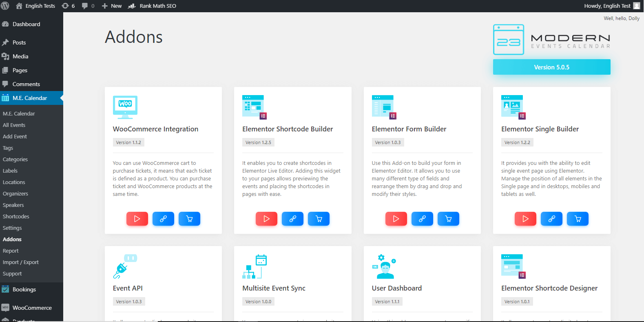Click the Elementor Form Builder cart icon
Image resolution: width=644 pixels, height=322 pixels.
point(448,219)
